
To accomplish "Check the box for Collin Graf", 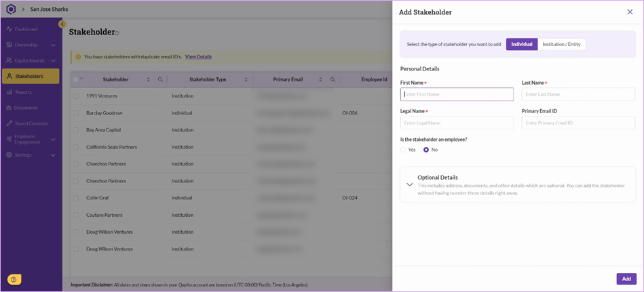I will (75, 198).
